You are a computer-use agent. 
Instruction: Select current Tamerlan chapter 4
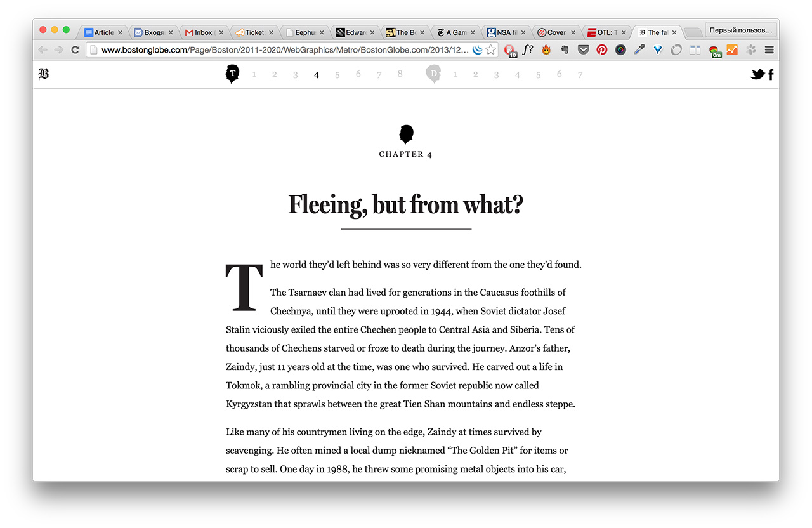coord(317,75)
